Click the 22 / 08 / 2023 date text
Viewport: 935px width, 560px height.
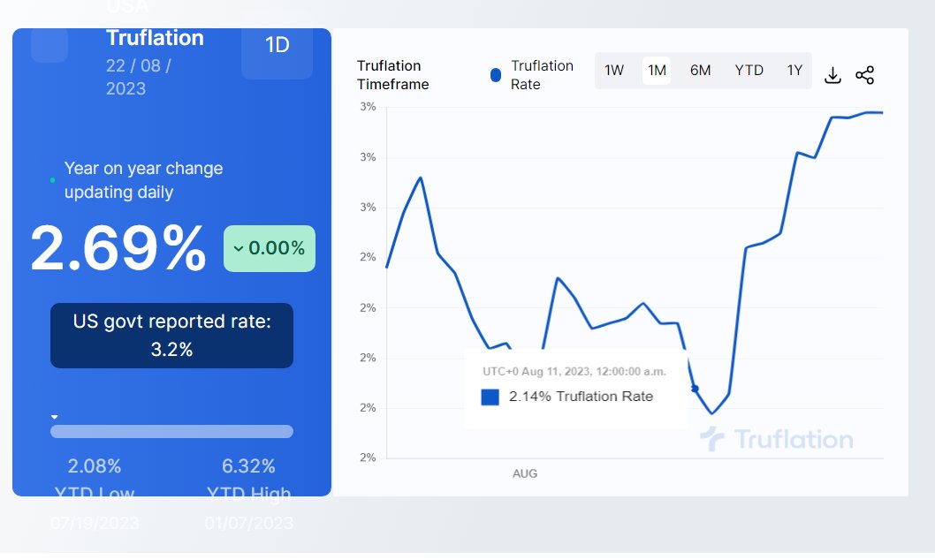139,77
